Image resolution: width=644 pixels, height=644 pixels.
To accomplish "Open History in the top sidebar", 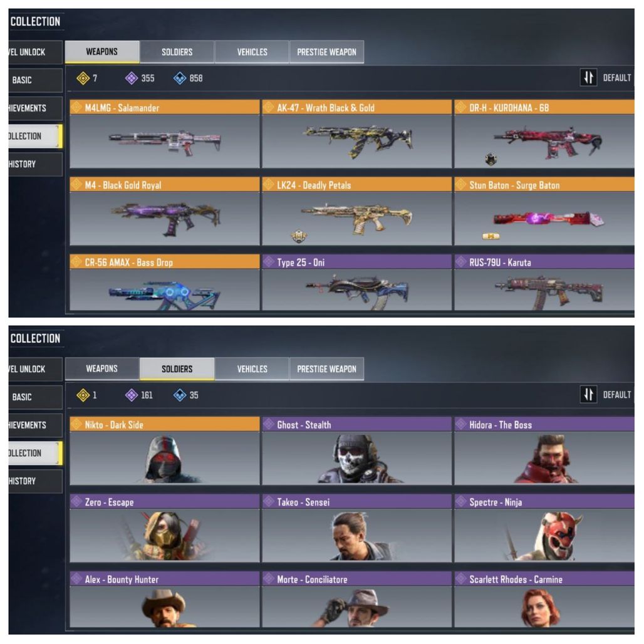I will [x=35, y=164].
